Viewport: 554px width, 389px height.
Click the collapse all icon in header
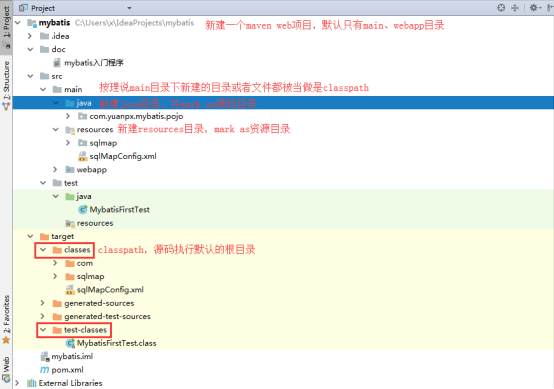coord(515,8)
